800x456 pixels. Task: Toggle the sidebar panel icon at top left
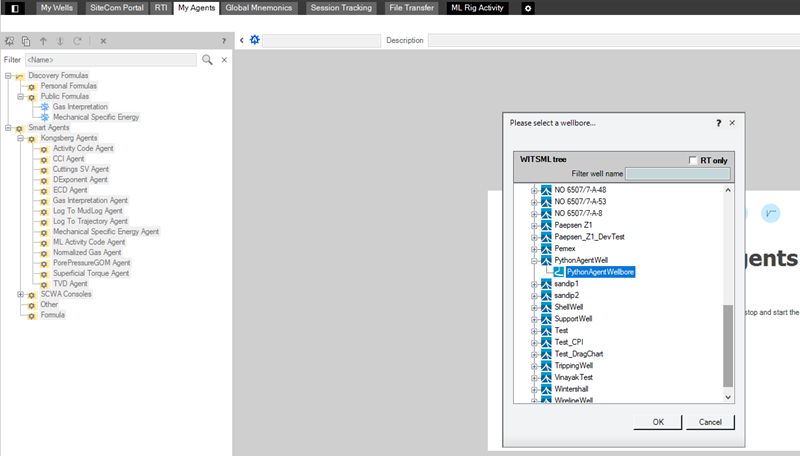tap(15, 8)
